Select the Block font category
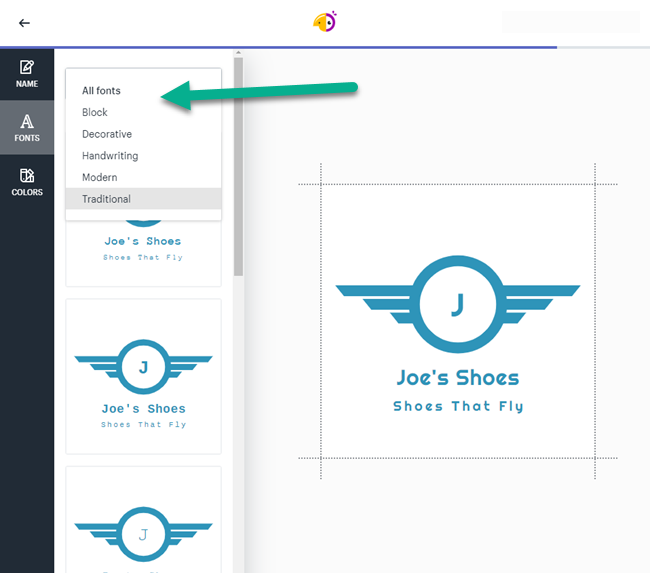The height and width of the screenshot is (573, 650). pos(95,113)
